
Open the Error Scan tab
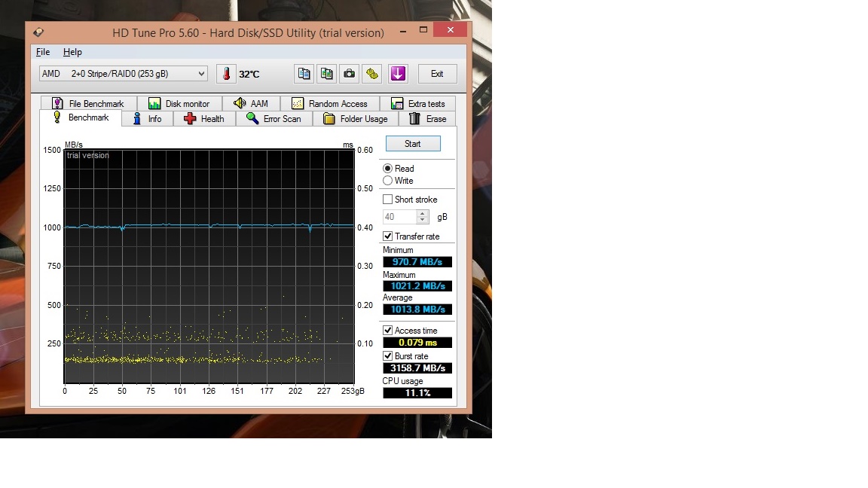274,119
